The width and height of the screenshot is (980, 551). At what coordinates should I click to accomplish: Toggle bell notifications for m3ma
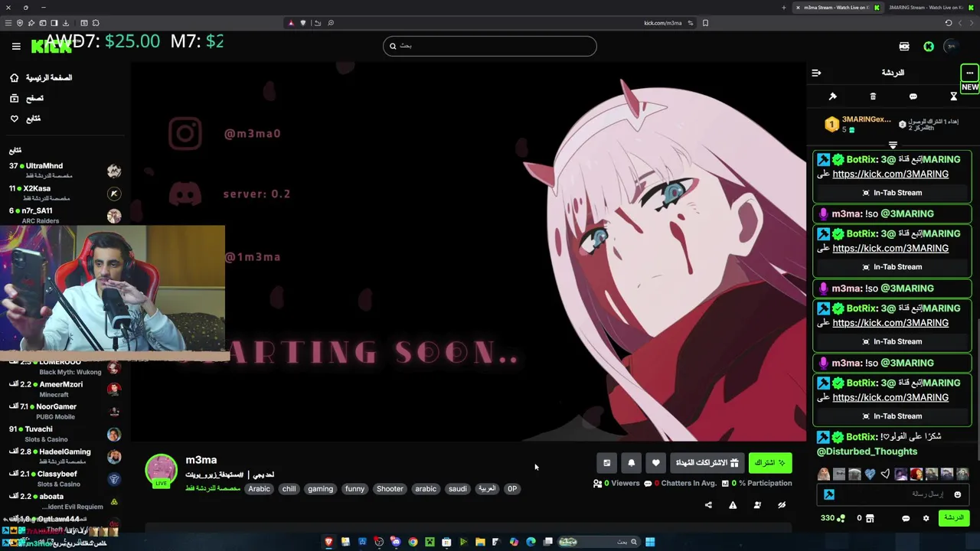click(631, 463)
